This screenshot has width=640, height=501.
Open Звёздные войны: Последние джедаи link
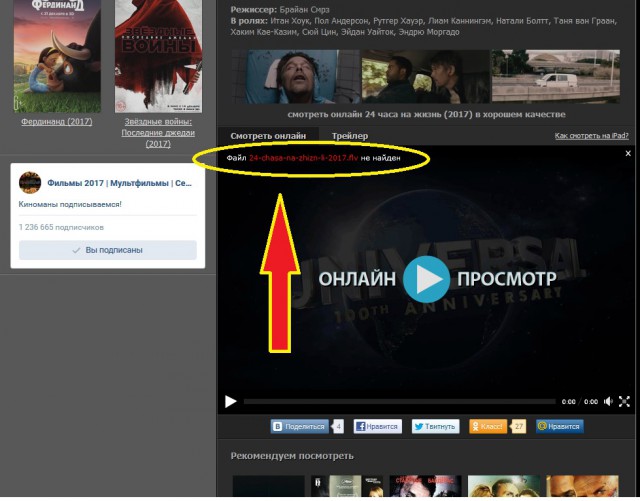coord(158,133)
